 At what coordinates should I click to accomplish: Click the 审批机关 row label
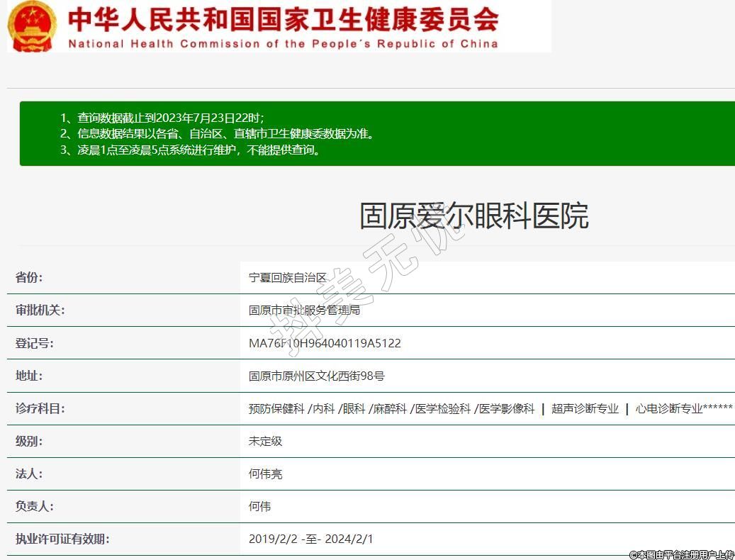[40, 310]
